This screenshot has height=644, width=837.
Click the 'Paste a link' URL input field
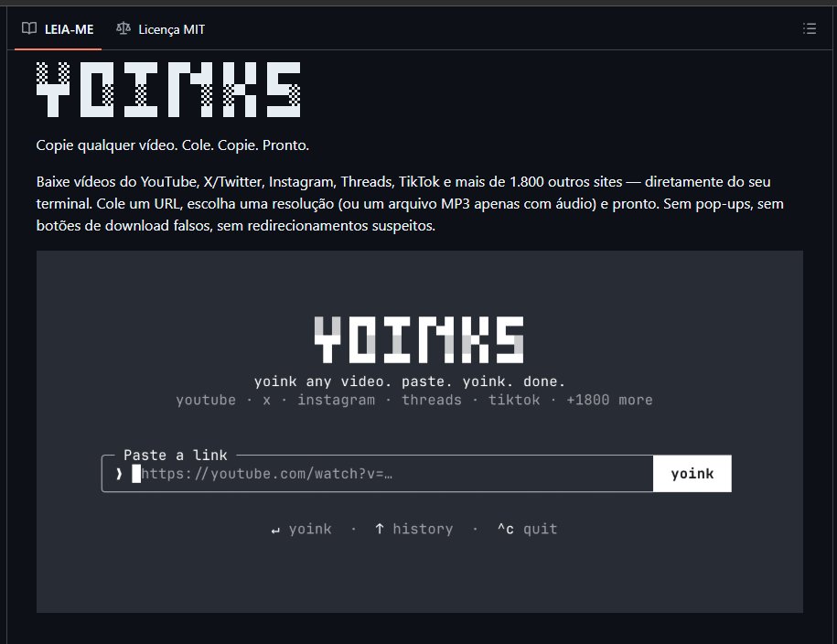[377, 474]
